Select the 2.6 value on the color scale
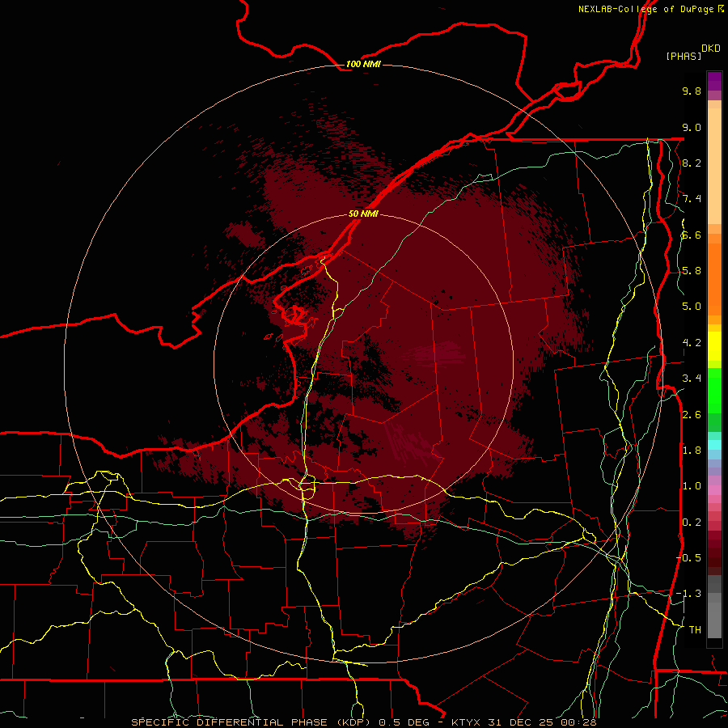The image size is (728, 728). [x=692, y=415]
